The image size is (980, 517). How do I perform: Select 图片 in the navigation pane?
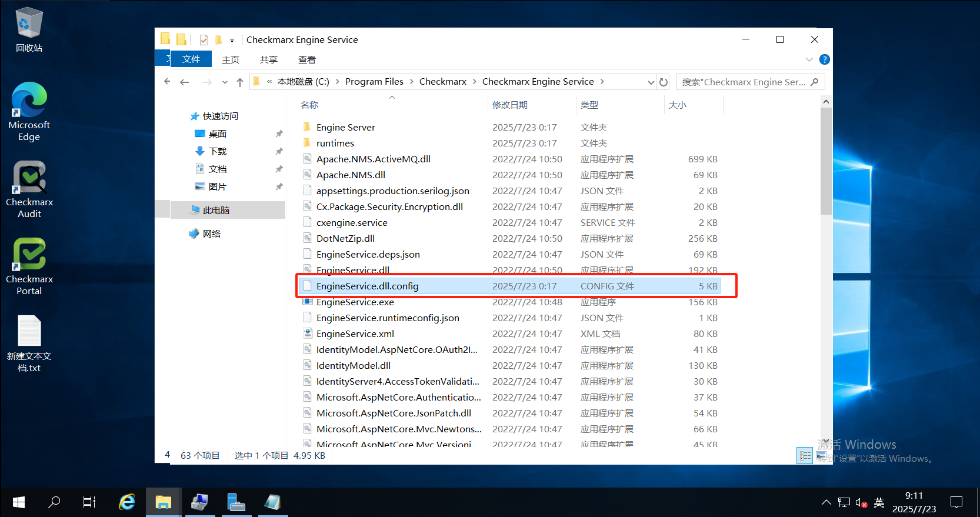tap(217, 187)
